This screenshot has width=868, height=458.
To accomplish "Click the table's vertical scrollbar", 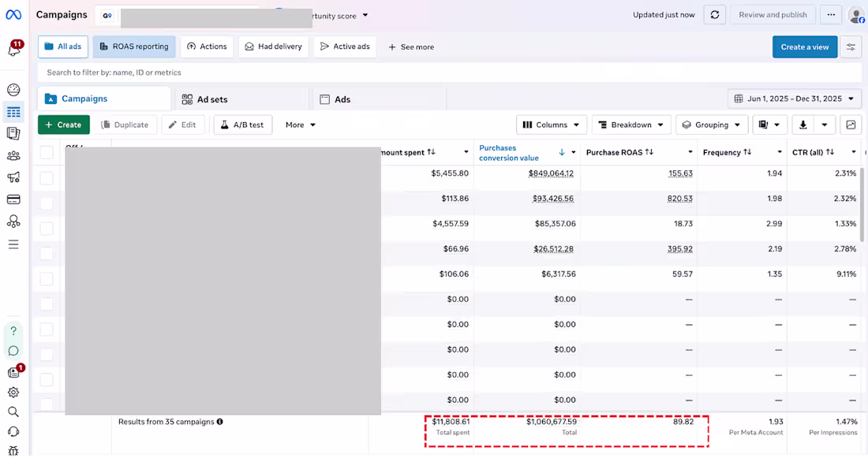I will (x=862, y=205).
